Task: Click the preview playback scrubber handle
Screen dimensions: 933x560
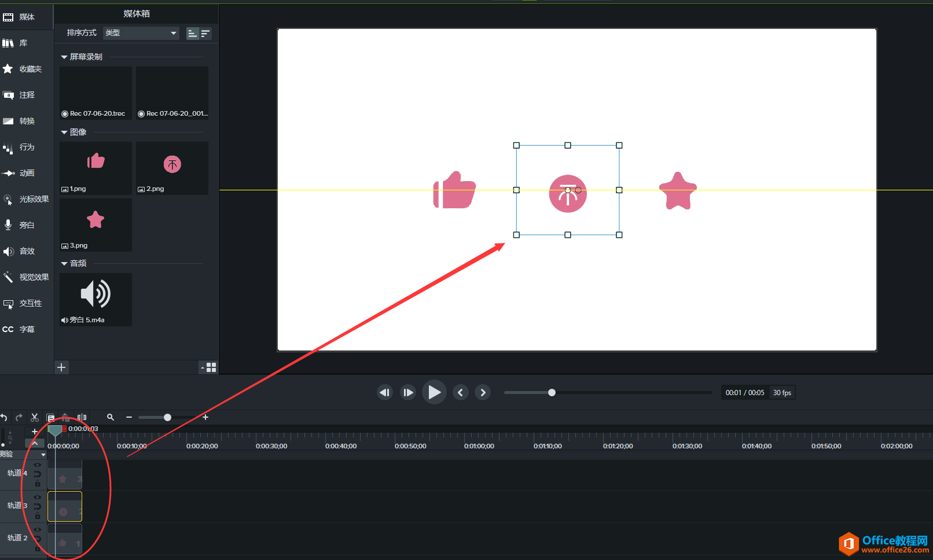Action: 552,393
